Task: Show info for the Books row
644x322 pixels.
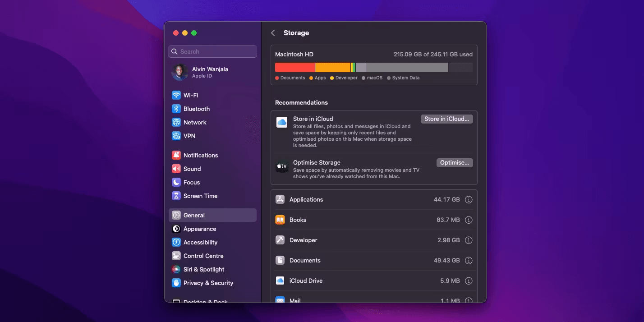Action: click(x=469, y=220)
